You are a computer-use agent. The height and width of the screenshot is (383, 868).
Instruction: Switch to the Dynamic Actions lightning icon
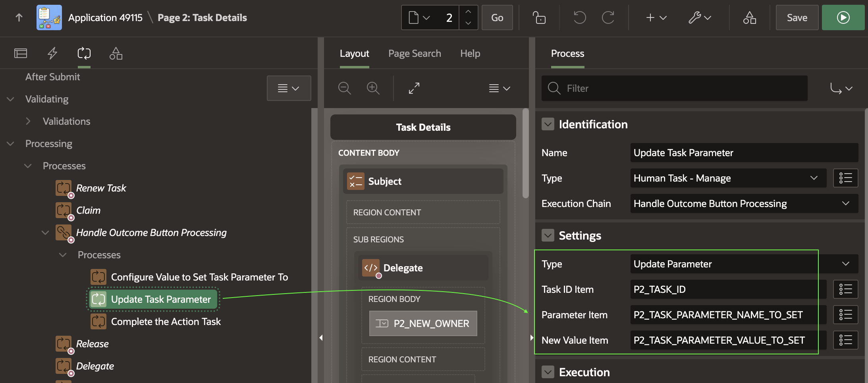[52, 53]
